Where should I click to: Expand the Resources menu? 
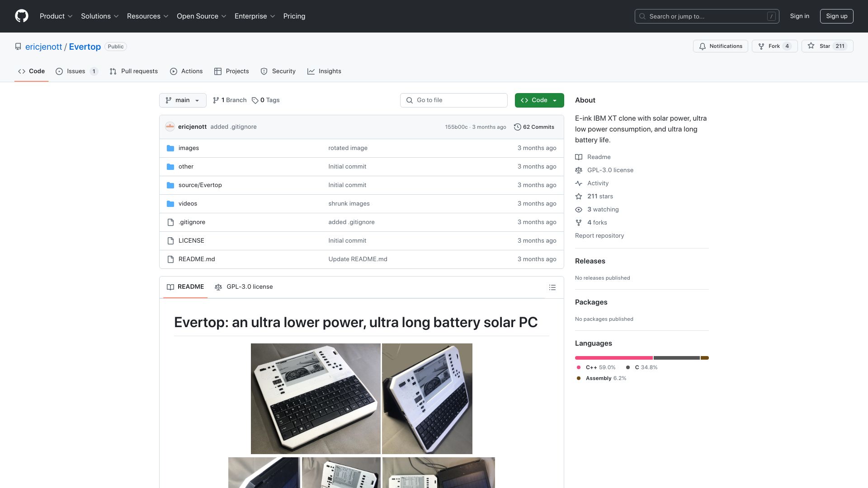pos(148,16)
